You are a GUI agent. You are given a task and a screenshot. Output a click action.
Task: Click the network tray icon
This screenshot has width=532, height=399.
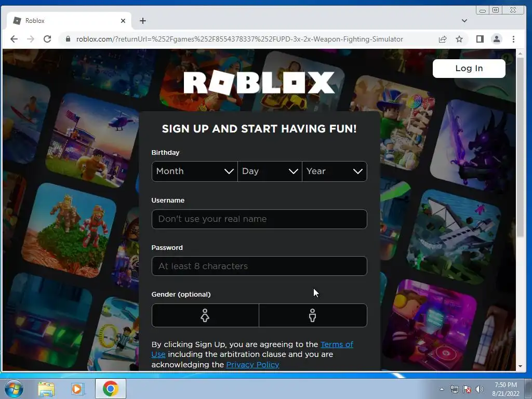454,389
